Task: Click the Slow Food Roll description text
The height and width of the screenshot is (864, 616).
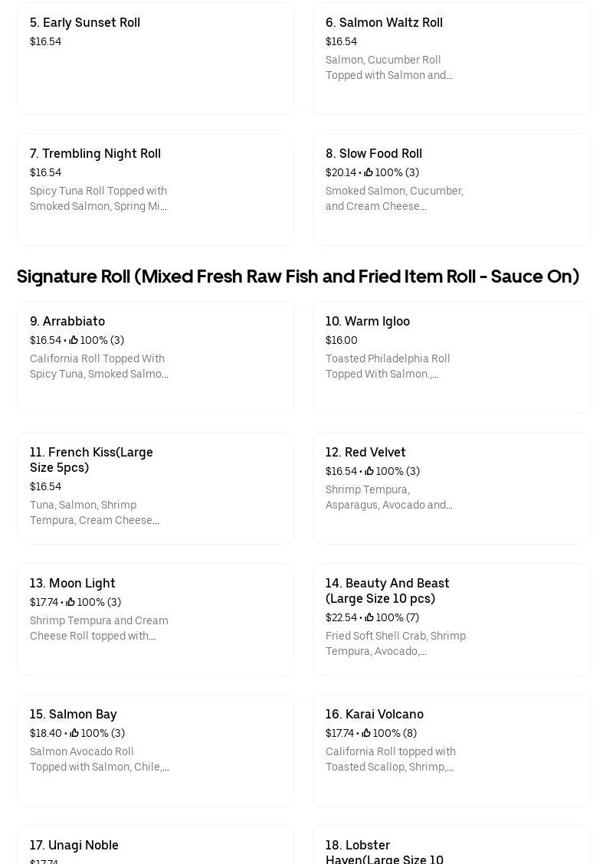Action: pyautogui.click(x=394, y=198)
